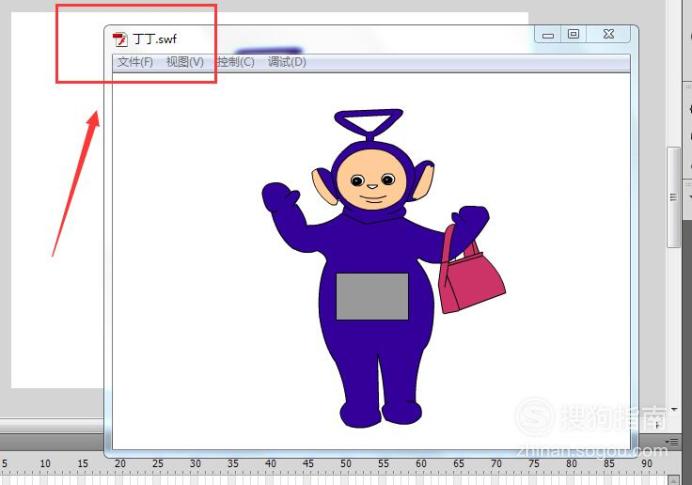Maximize the 丁丁.swf player window
The height and width of the screenshot is (485, 692).
coord(573,34)
